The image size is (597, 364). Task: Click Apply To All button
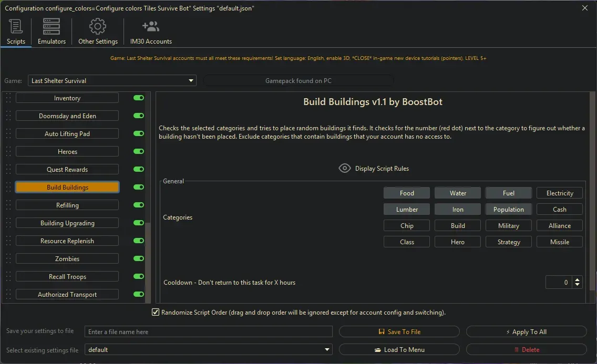527,331
